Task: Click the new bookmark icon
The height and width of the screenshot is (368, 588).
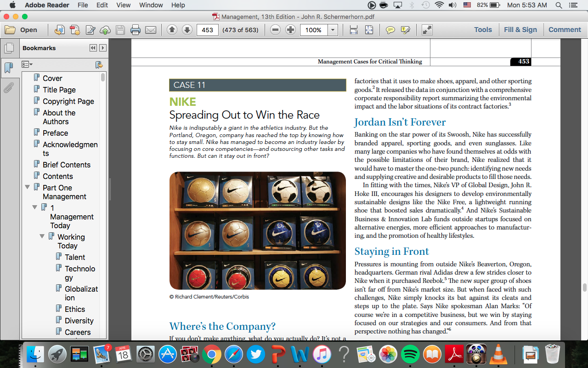Action: 98,64
